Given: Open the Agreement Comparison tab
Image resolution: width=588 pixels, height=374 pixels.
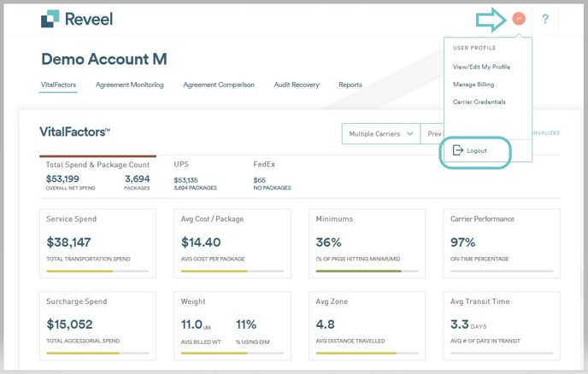Looking at the screenshot, I should (x=219, y=85).
